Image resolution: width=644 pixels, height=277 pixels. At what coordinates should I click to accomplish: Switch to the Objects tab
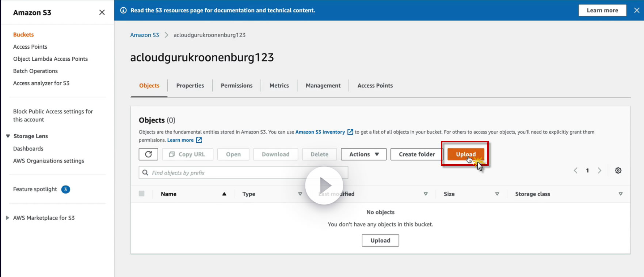point(149,86)
